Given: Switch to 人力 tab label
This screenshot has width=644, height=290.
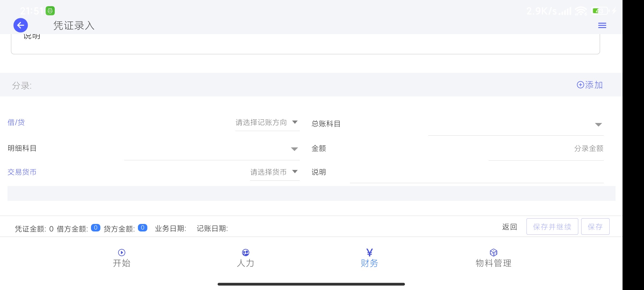Looking at the screenshot, I should pyautogui.click(x=246, y=263).
